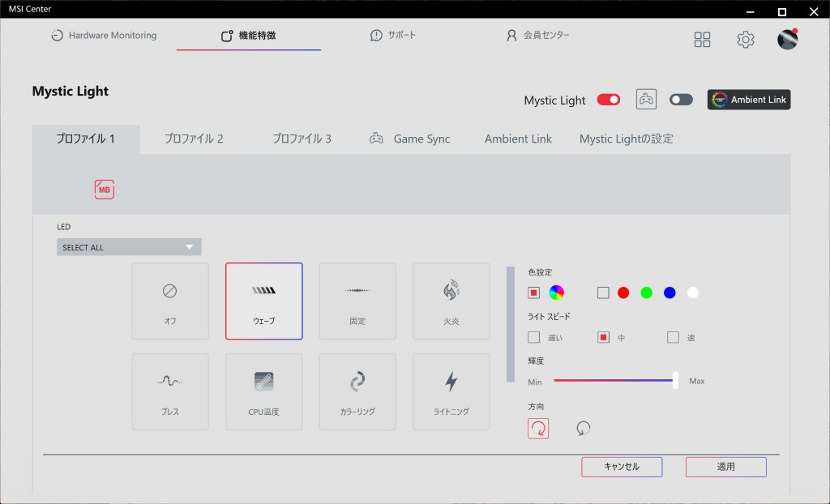Select the ウェーブ (Wave) lighting effect
Screen dimensions: 830x504
[x=263, y=301]
